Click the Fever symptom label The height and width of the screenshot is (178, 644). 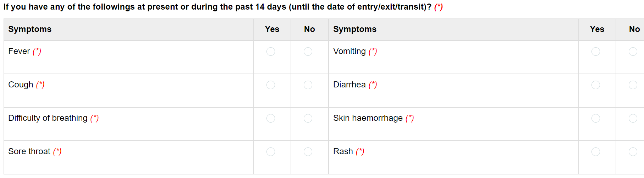click(19, 51)
